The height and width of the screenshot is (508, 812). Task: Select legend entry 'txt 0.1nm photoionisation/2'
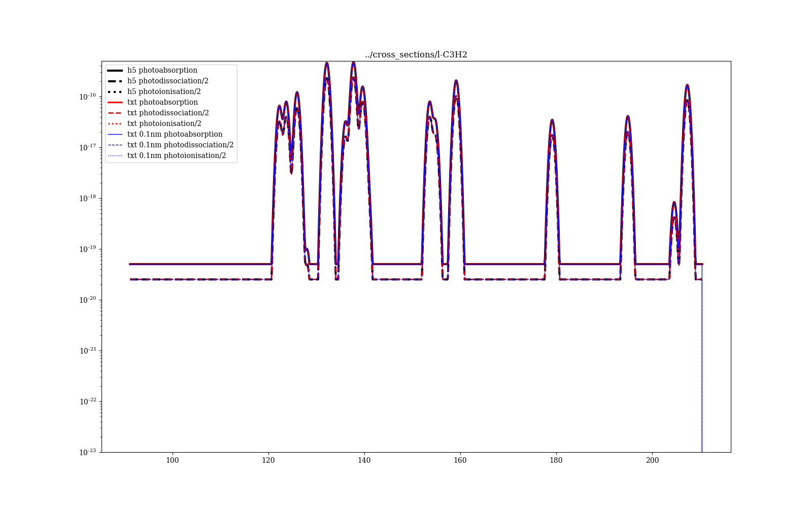coord(177,155)
